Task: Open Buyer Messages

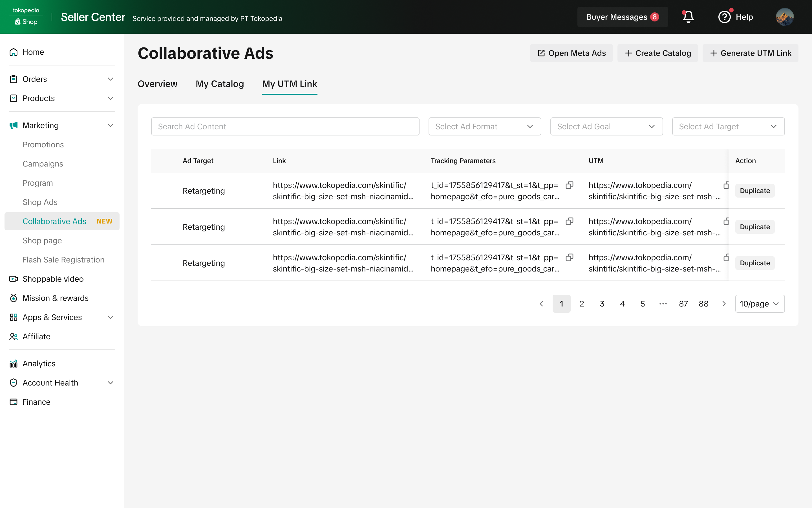Action: pos(623,17)
